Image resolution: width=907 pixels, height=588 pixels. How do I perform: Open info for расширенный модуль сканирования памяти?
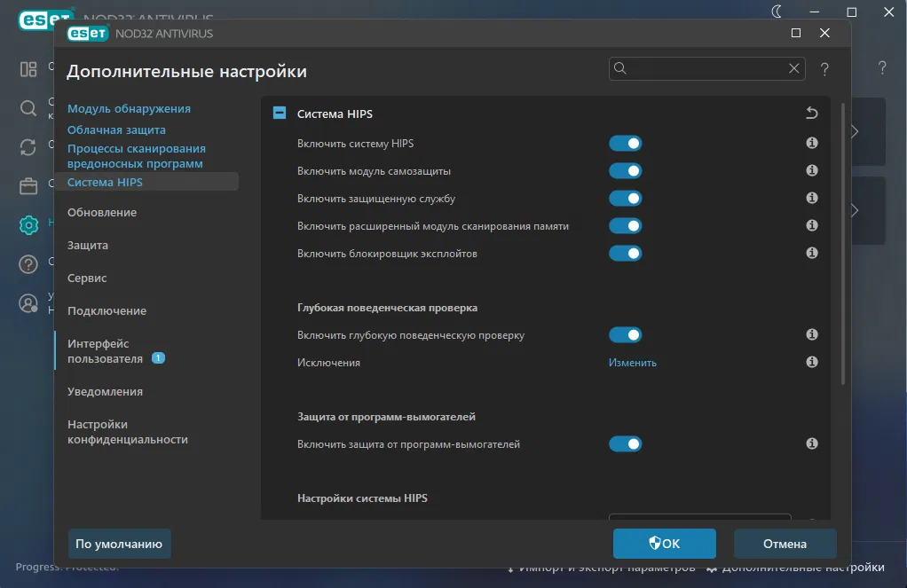pos(811,225)
